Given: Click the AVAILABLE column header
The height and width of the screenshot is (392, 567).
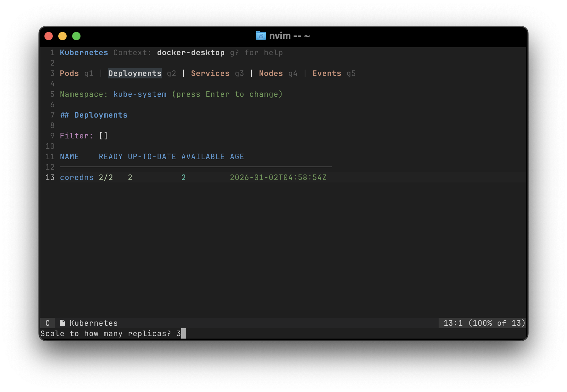Looking at the screenshot, I should tap(203, 157).
